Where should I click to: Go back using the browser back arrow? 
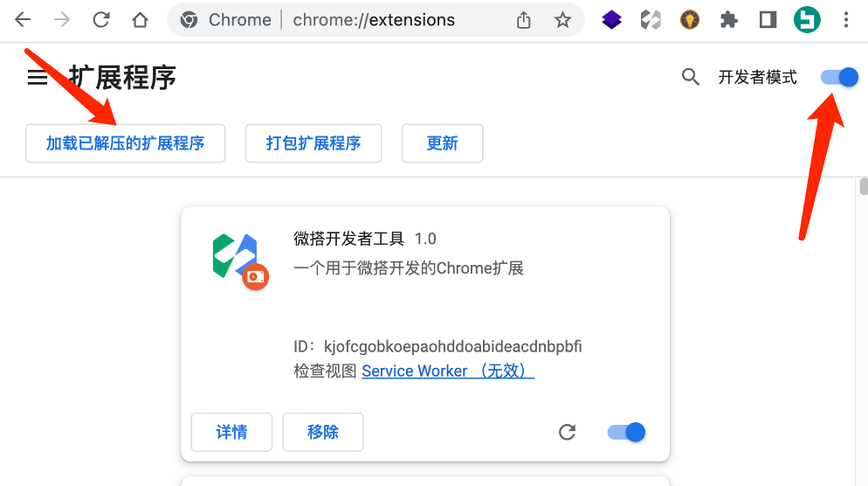[x=23, y=20]
